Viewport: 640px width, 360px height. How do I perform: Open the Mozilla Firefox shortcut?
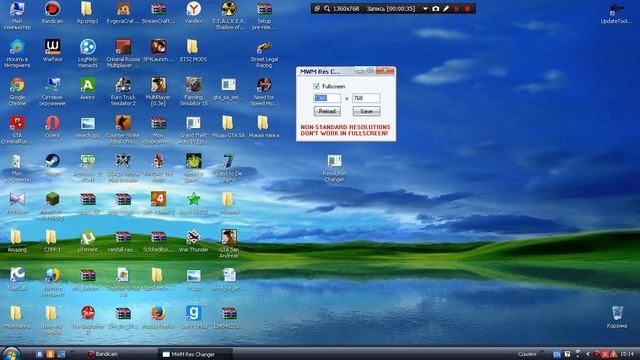pos(158,318)
